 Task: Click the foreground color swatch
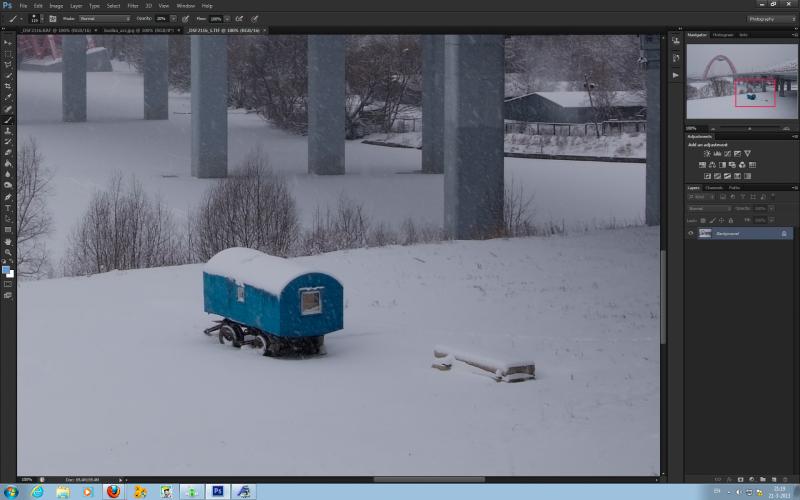point(5,269)
